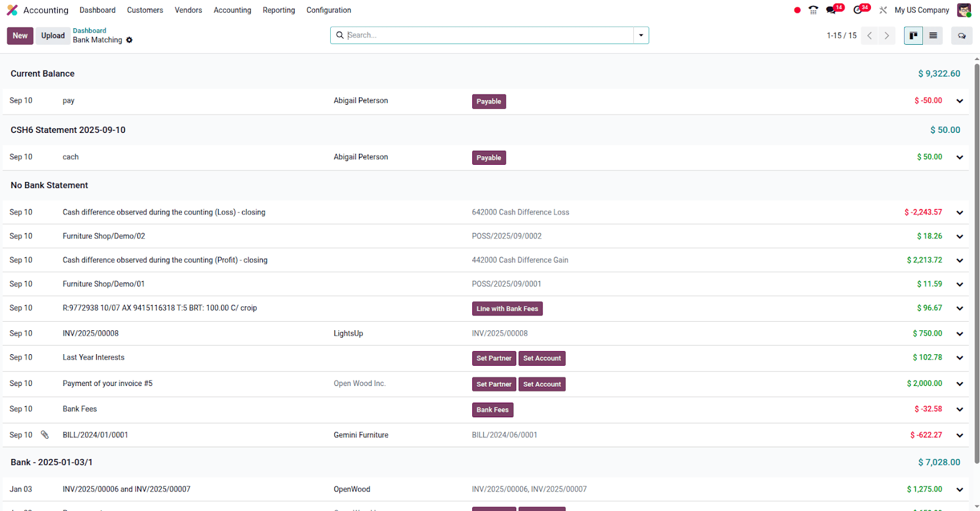Switch to list view
The image size is (980, 511).
pyautogui.click(x=933, y=36)
